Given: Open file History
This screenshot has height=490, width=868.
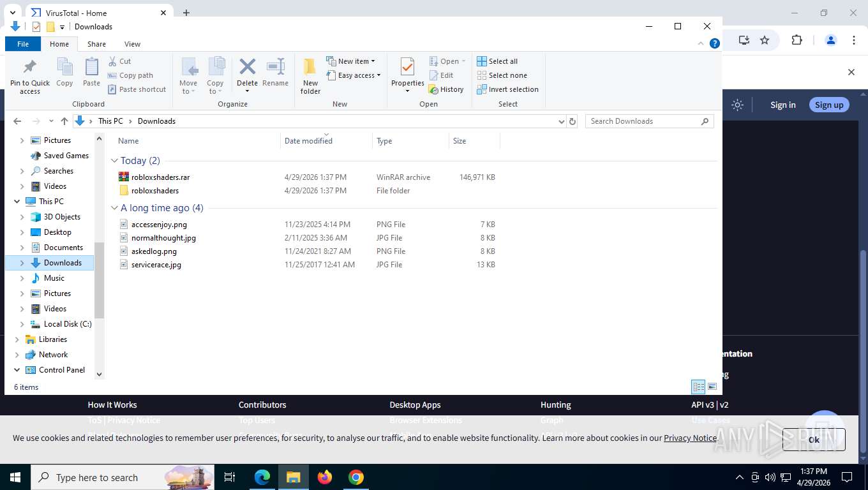Looking at the screenshot, I should (x=446, y=89).
